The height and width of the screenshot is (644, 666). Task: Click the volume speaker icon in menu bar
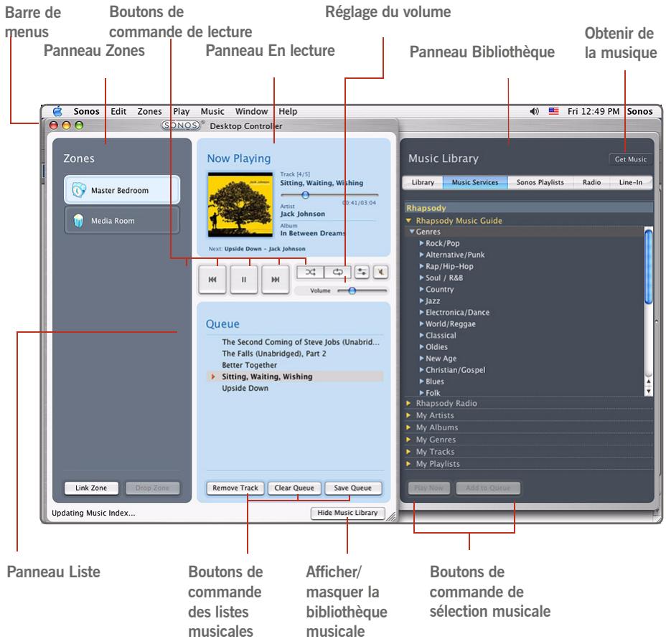pyautogui.click(x=535, y=111)
